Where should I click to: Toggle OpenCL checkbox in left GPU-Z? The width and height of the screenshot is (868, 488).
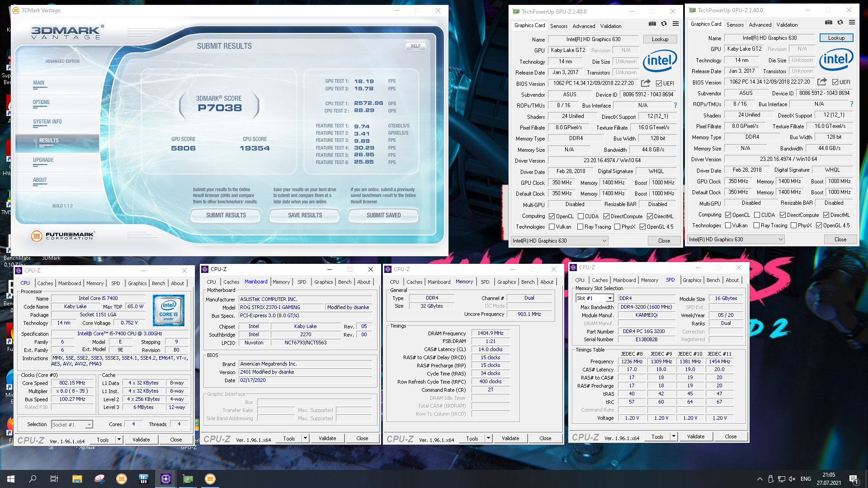(552, 216)
